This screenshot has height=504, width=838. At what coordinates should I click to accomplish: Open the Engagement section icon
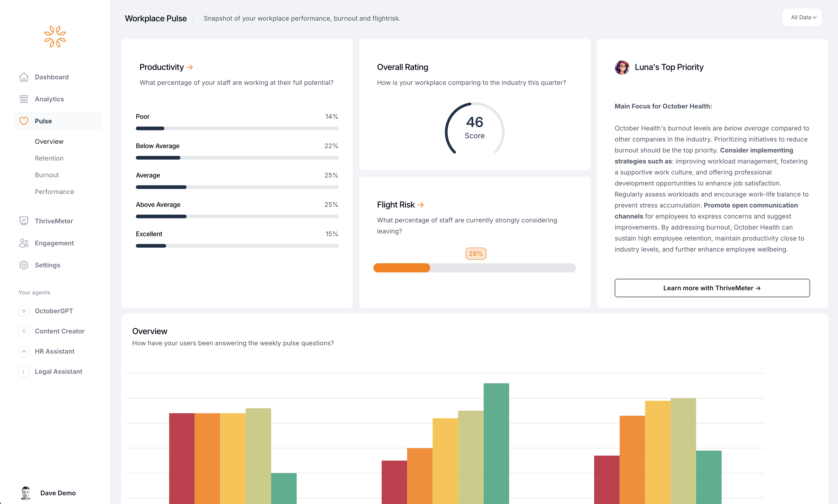23,243
